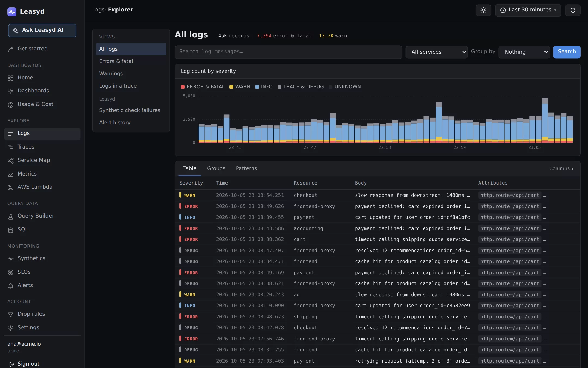
Task: Expand the All services dropdown
Action: pyautogui.click(x=437, y=52)
